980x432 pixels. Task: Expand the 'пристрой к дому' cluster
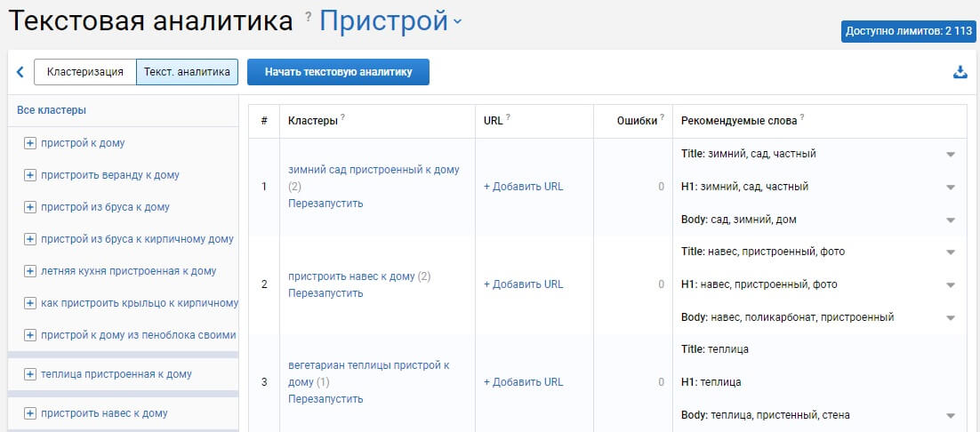pos(29,143)
